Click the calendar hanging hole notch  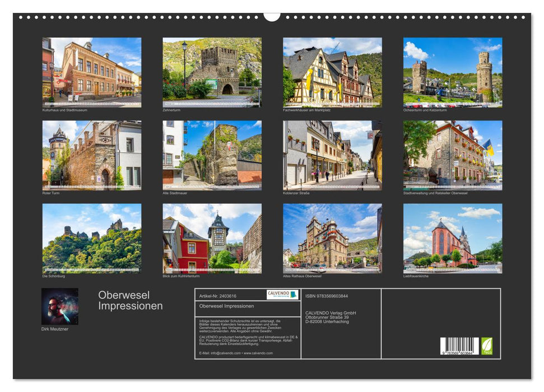coord(272,17)
